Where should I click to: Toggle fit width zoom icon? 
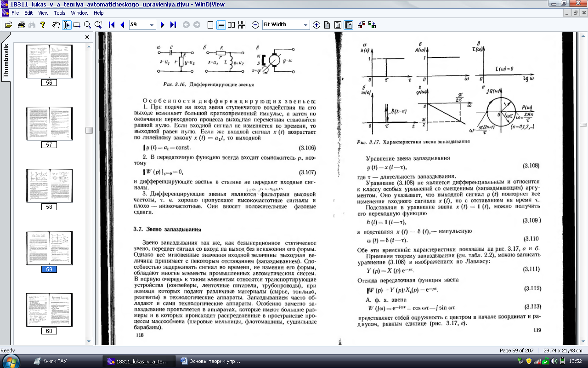click(349, 25)
